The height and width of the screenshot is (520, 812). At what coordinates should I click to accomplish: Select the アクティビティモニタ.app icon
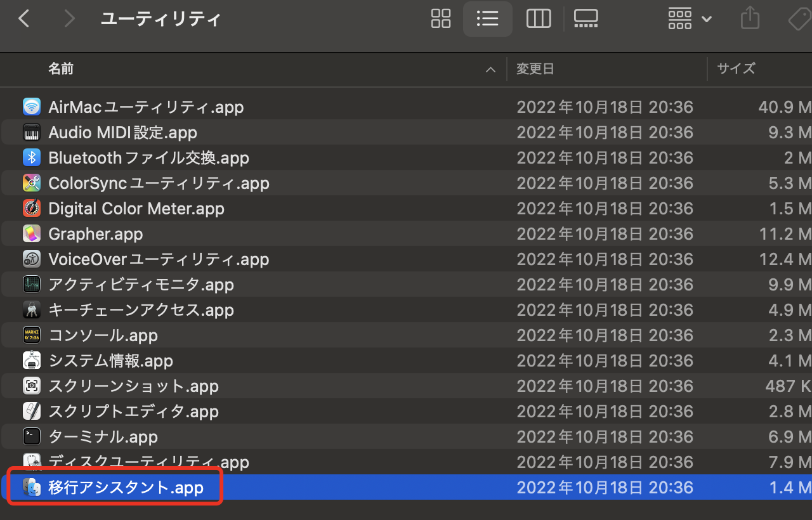[32, 284]
